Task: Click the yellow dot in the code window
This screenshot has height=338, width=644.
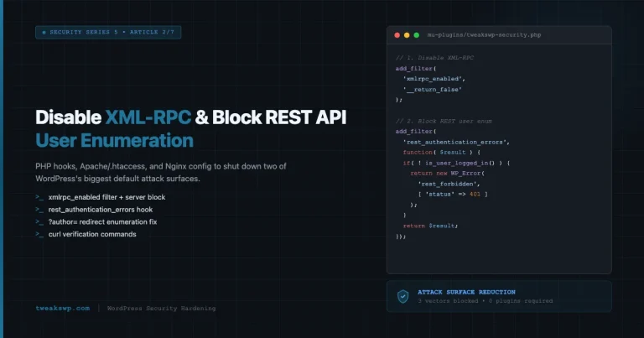Action: click(x=407, y=35)
